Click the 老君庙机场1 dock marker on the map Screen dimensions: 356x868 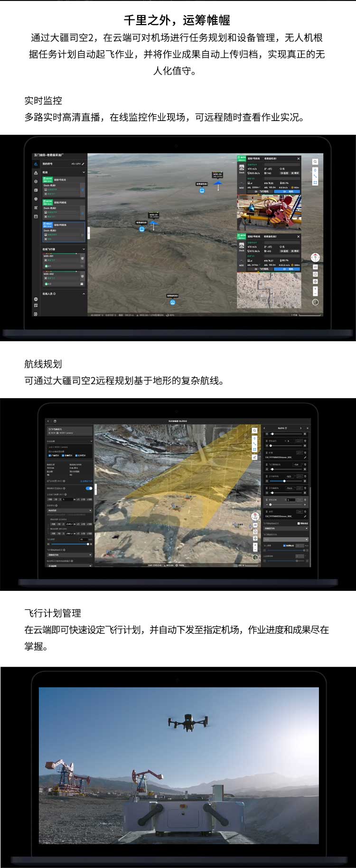click(x=141, y=229)
